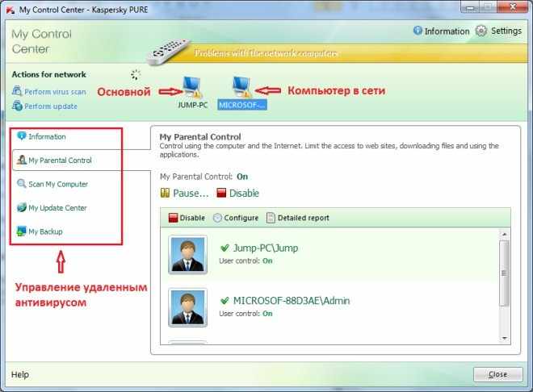Click the Close button at bottom right
Image resolution: width=533 pixels, height=392 pixels.
point(498,374)
